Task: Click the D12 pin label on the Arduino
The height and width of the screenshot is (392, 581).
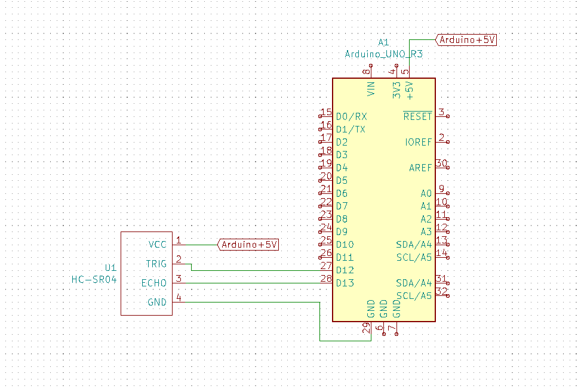Action: (x=345, y=270)
